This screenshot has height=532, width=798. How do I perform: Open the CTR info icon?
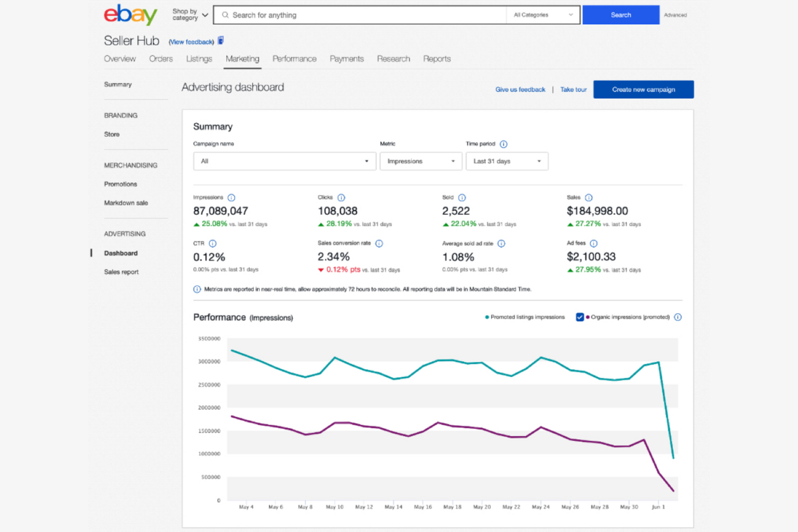212,244
